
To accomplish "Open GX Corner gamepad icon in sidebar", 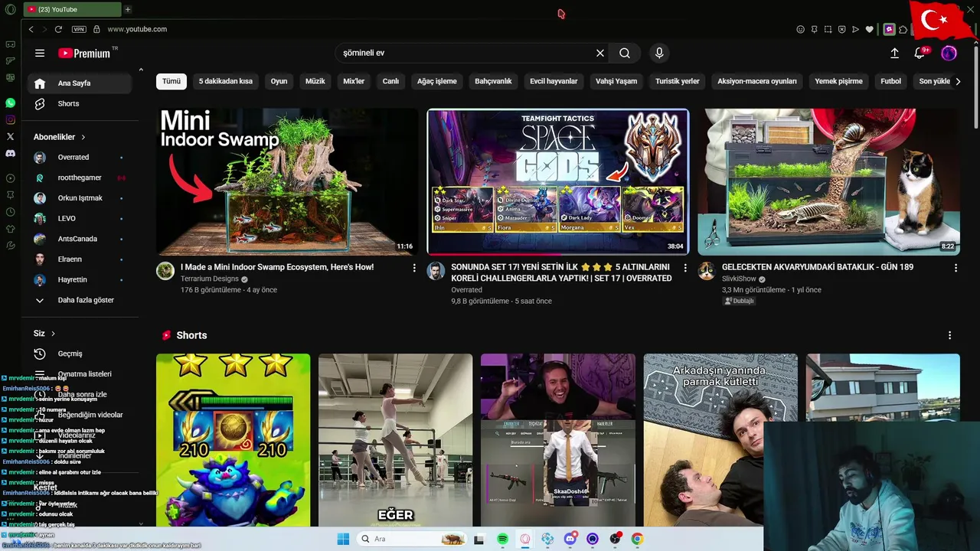I will (10, 44).
